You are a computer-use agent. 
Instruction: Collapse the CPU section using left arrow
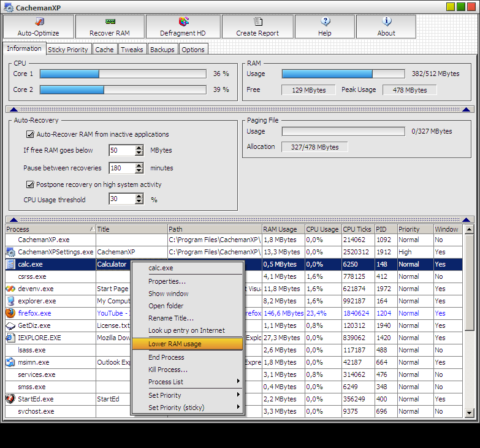click(13, 109)
